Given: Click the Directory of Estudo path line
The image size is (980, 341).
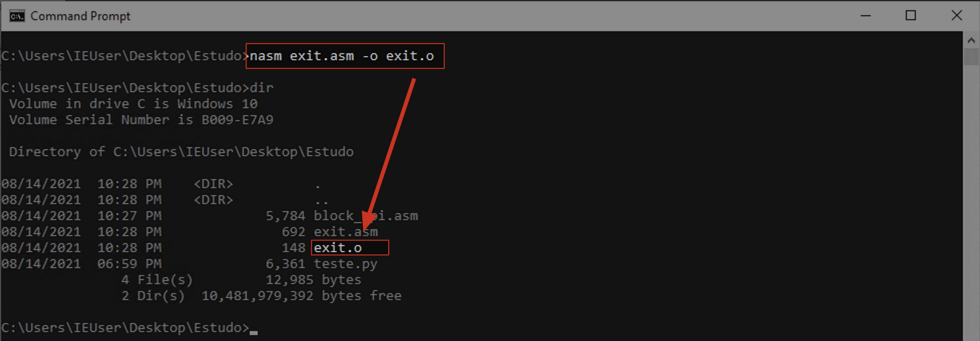Looking at the screenshot, I should pos(181,152).
